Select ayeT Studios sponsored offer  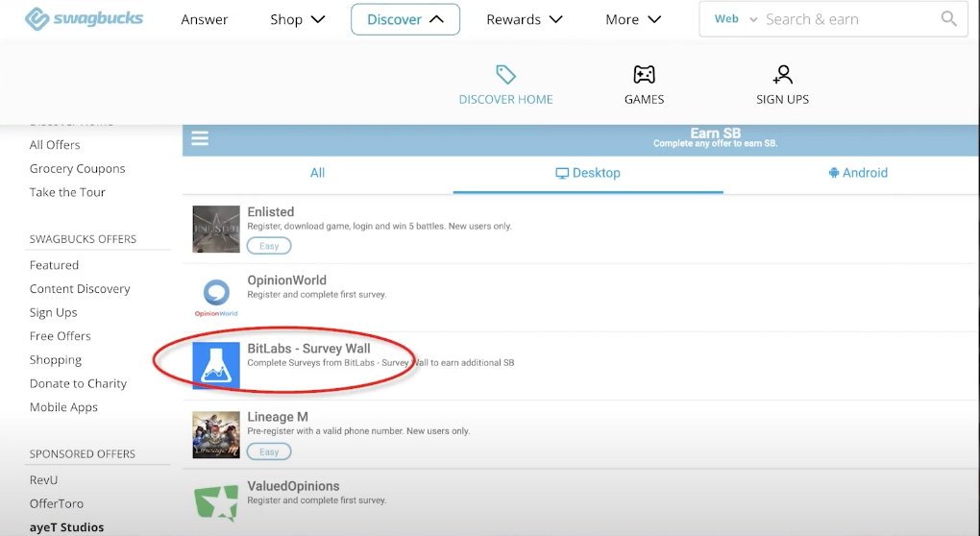[x=67, y=527]
